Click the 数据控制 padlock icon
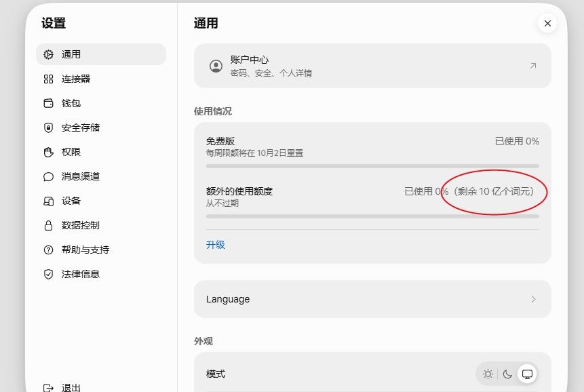This screenshot has height=392, width=584. pos(48,225)
